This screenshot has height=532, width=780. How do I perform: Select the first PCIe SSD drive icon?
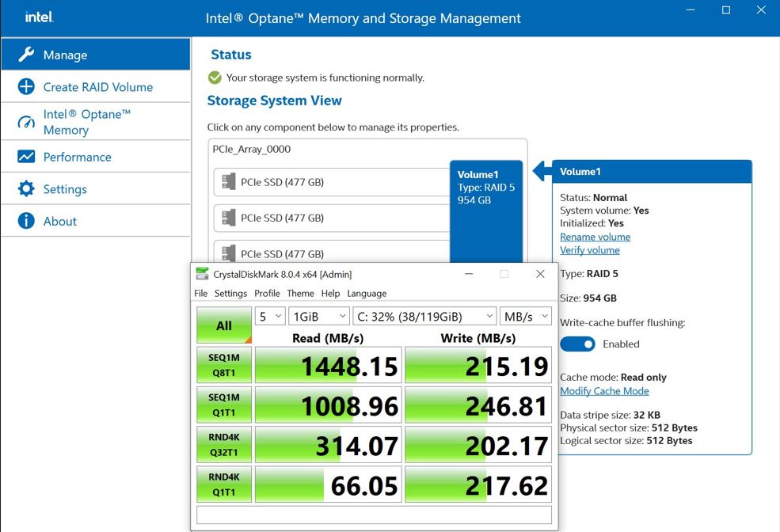click(228, 182)
